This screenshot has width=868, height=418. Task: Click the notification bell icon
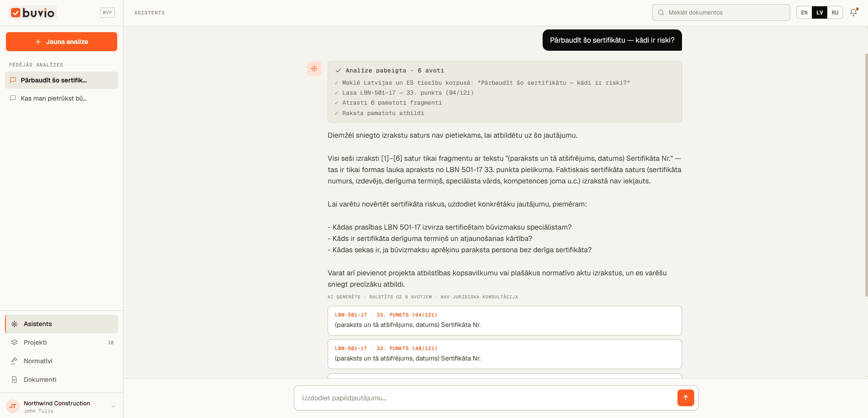[x=854, y=13]
